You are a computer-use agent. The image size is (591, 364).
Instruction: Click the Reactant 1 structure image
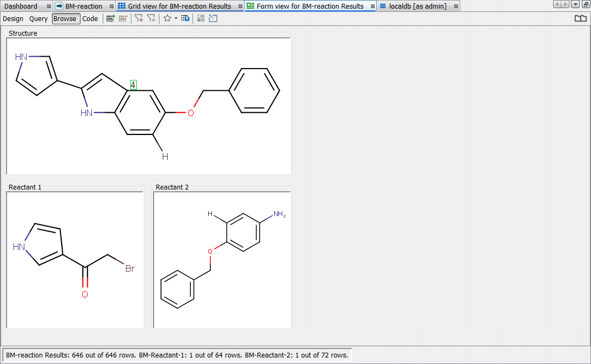[75, 260]
